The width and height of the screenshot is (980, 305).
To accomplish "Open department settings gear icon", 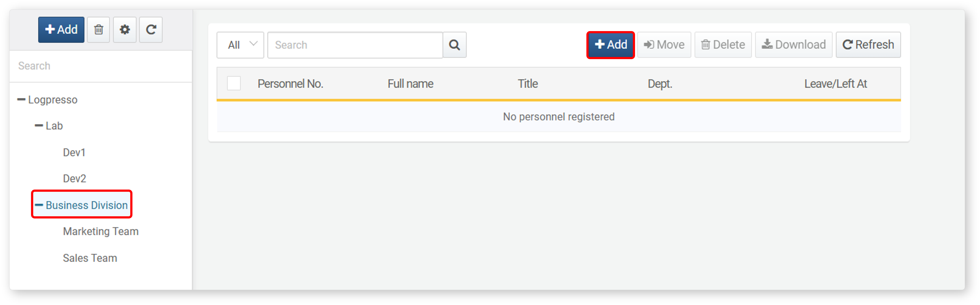I will coord(124,30).
